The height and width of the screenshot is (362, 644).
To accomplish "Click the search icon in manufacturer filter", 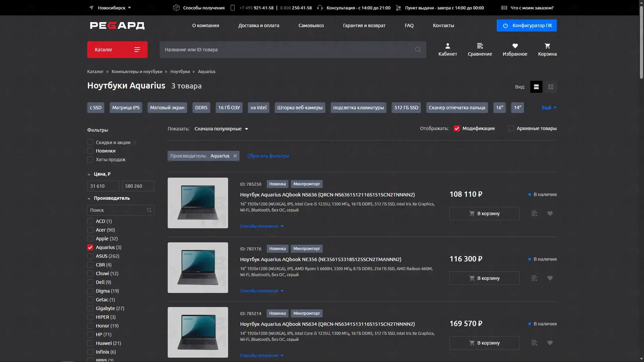I will pos(149,210).
